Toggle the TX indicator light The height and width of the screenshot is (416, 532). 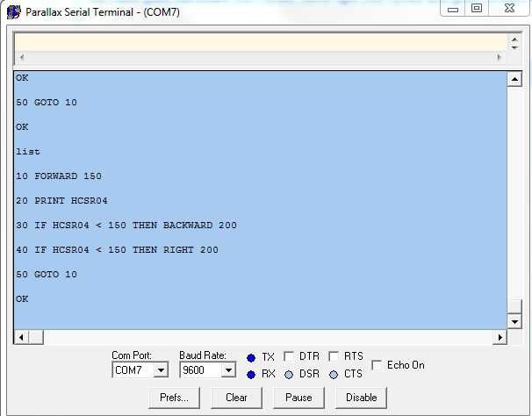(251, 358)
